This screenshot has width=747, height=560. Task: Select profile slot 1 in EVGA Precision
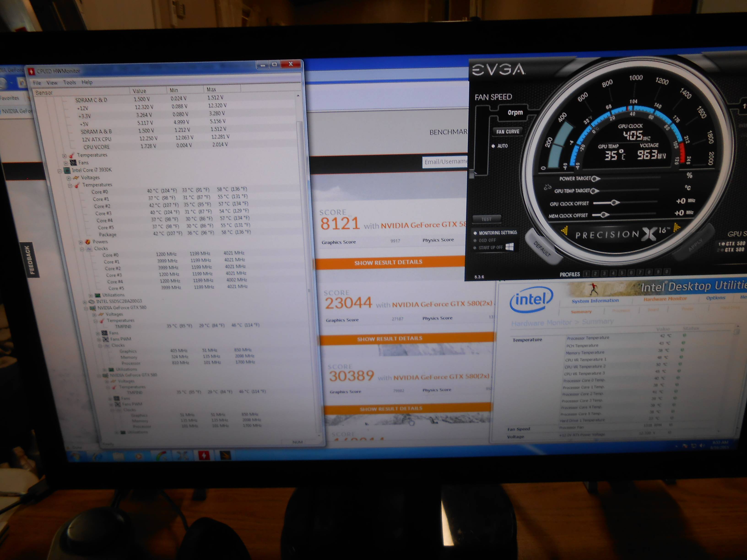tap(587, 274)
